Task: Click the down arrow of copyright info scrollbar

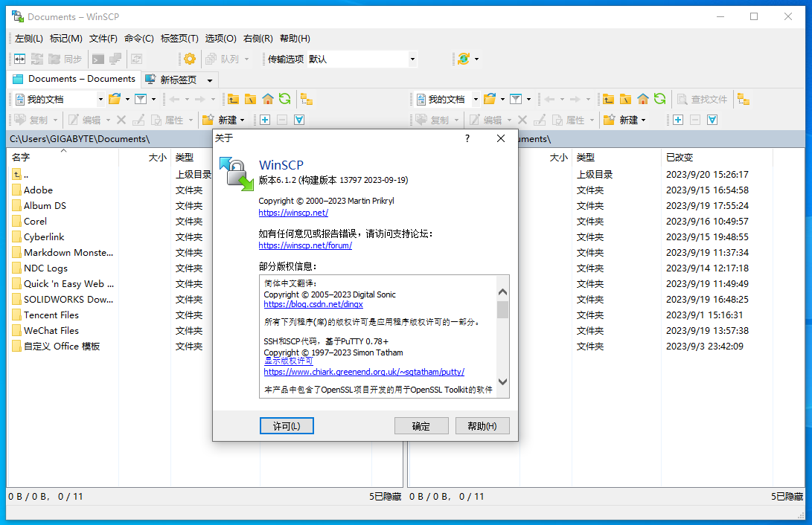Action: pos(502,381)
